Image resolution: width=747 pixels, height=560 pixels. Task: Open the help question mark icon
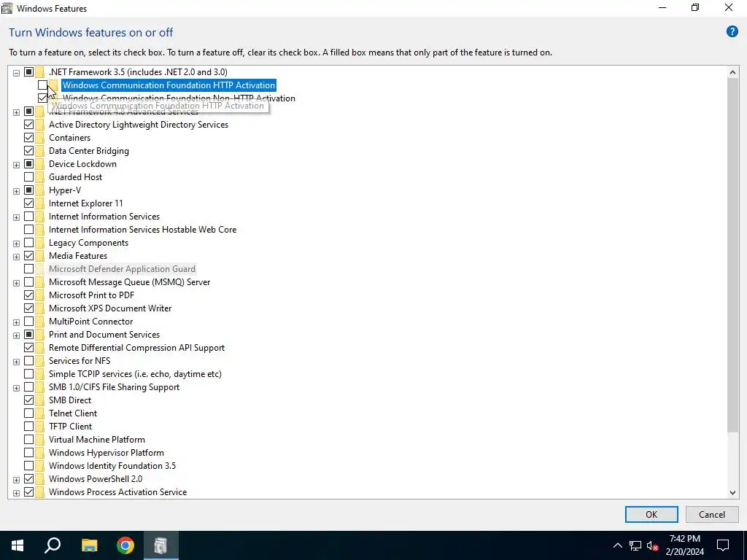pos(732,32)
